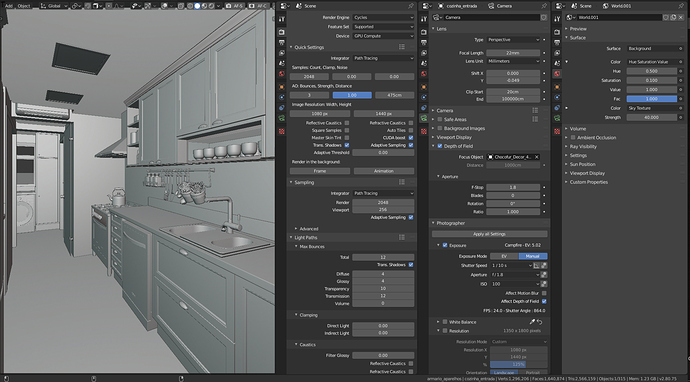The height and width of the screenshot is (382, 690).
Task: Click the Animation render button
Action: point(384,171)
